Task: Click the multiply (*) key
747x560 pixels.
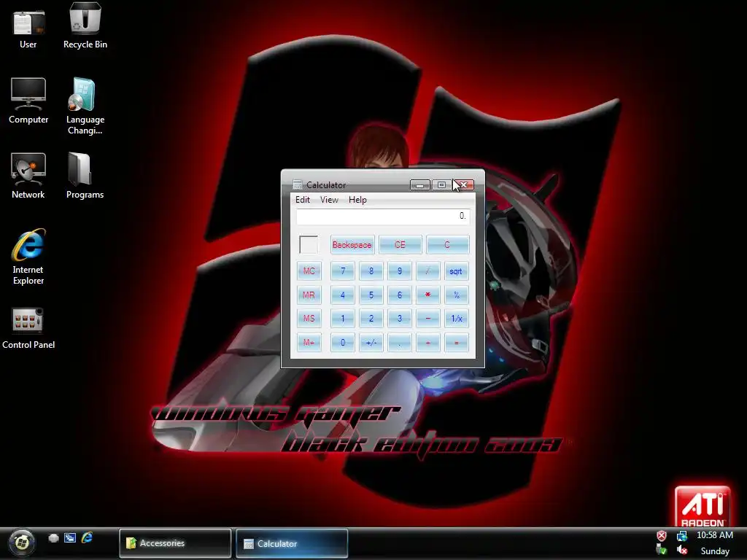Action: [x=427, y=295]
